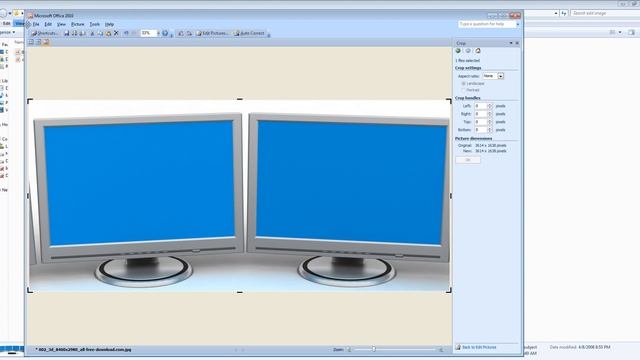Click the bottom-left corner crop handle
Image resolution: width=640 pixels, height=360 pixels.
(30, 290)
